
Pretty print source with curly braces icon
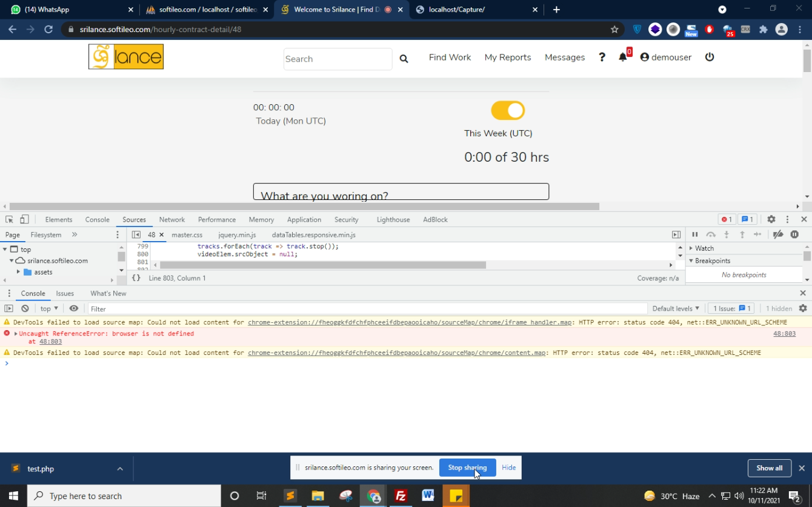pos(136,278)
